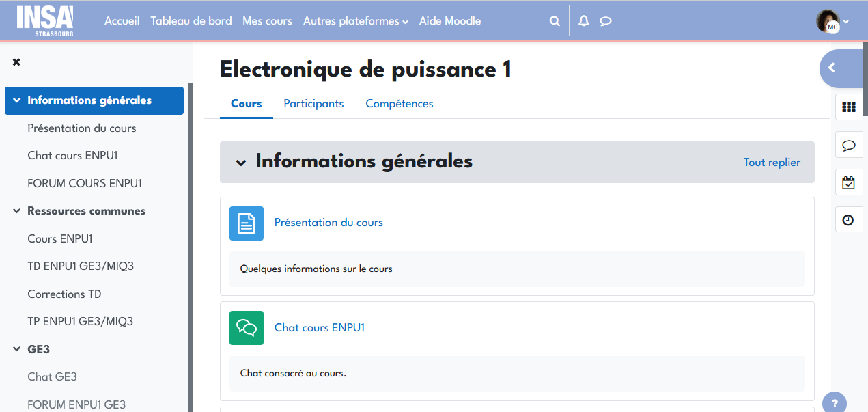Click the Présentation du cours document icon
The image size is (868, 412).
[x=246, y=223]
